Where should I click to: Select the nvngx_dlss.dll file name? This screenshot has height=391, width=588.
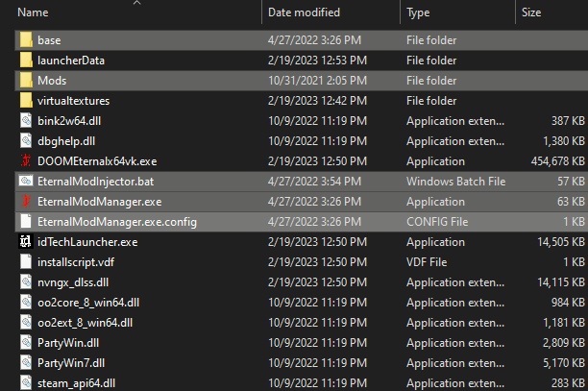[73, 281]
